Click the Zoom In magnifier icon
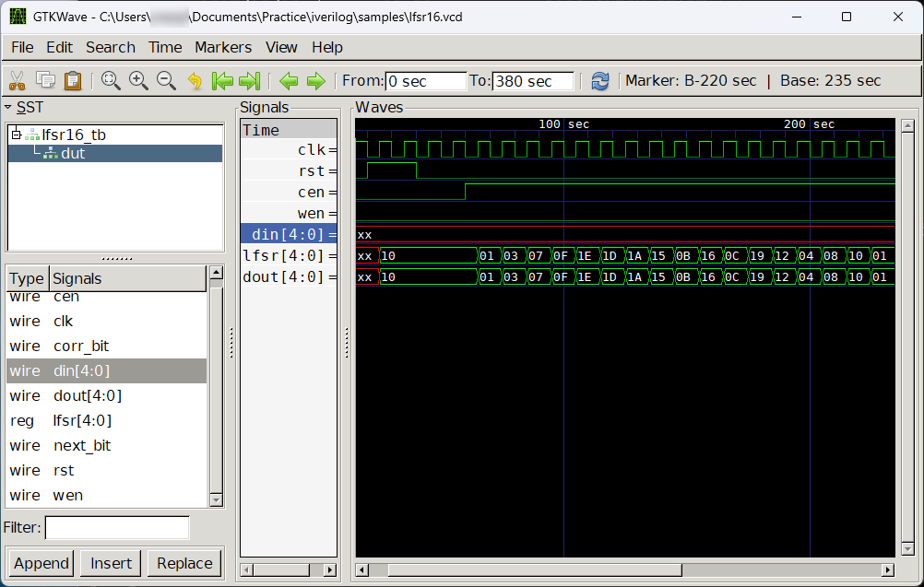The image size is (924, 587). pos(138,81)
